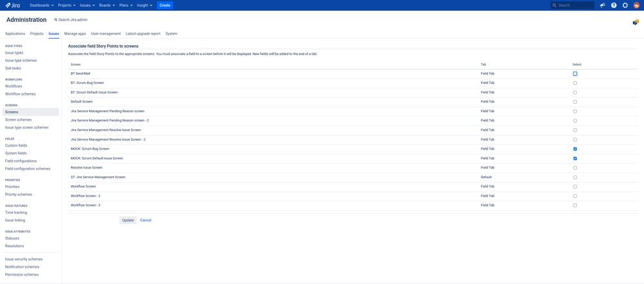Switch to the System tab
The image size is (644, 284).
tap(171, 34)
